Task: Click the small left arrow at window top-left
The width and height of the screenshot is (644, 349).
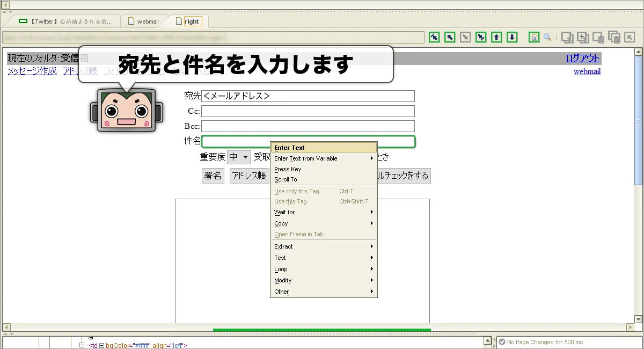Action: [6, 5]
